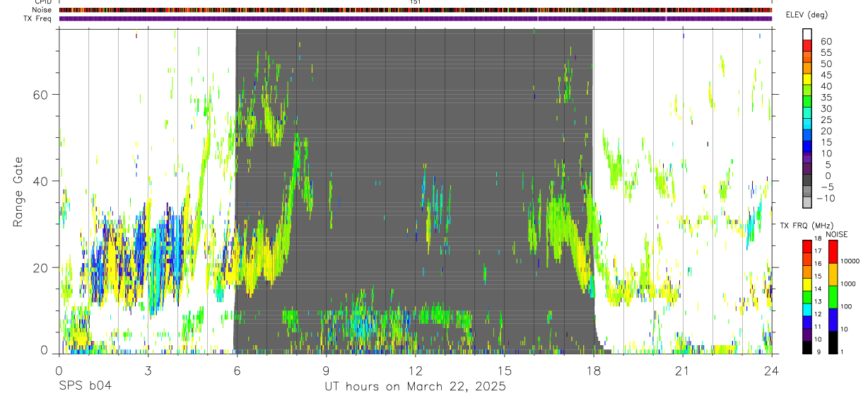Select the 18 UT hour tick label
The height and width of the screenshot is (401, 868).
pyautogui.click(x=593, y=369)
